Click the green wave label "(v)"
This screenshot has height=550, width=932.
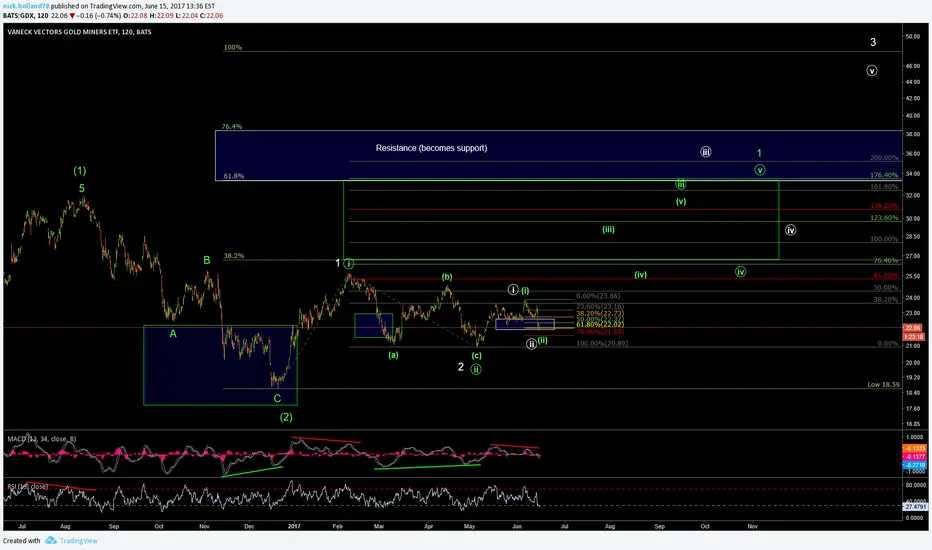(681, 202)
